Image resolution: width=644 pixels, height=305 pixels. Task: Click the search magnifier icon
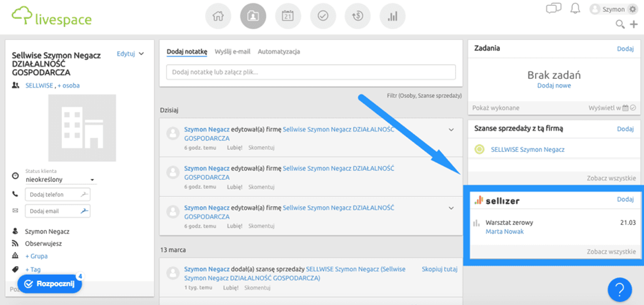[x=620, y=24]
